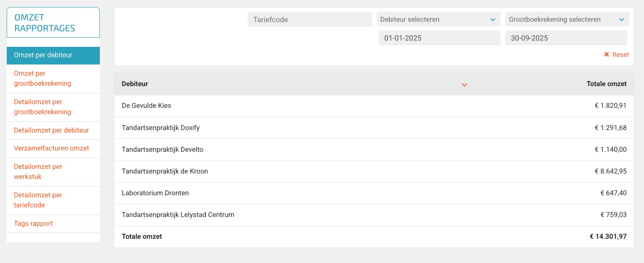Open Detailomzet per debiteur report
Viewport: 644px width, 263px height.
(51, 130)
